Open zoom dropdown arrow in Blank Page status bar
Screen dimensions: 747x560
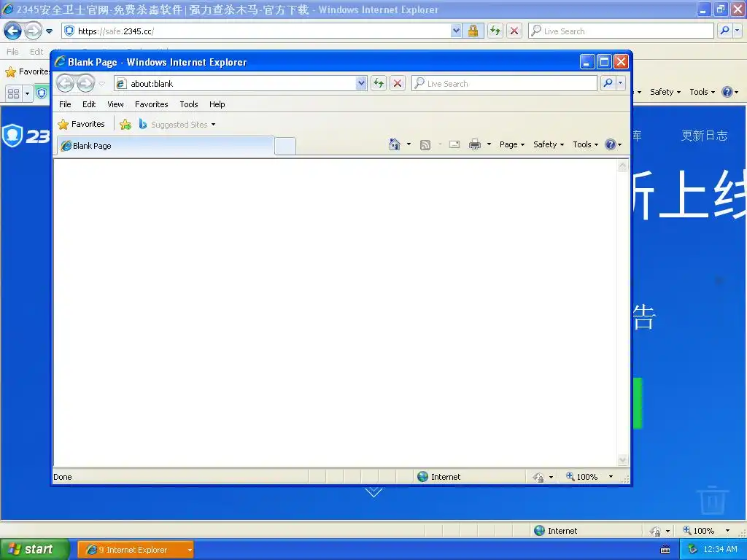click(x=611, y=477)
